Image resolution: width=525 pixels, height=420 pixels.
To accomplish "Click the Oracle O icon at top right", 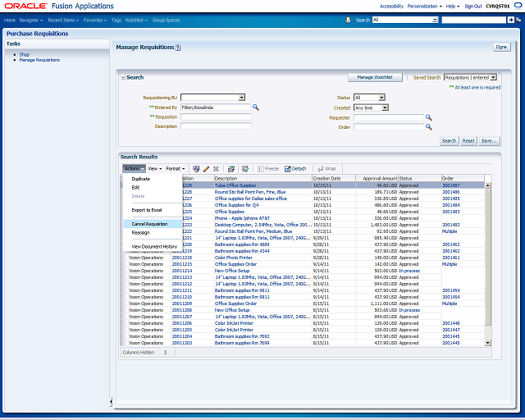I will [518, 6].
